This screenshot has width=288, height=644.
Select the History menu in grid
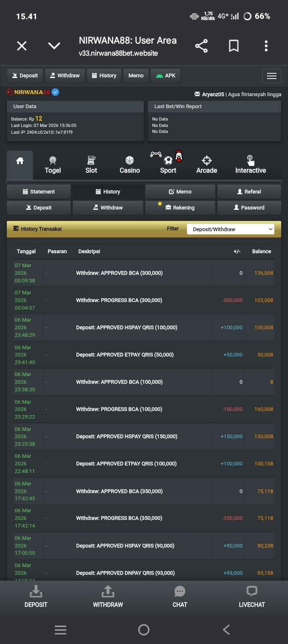[x=108, y=192]
